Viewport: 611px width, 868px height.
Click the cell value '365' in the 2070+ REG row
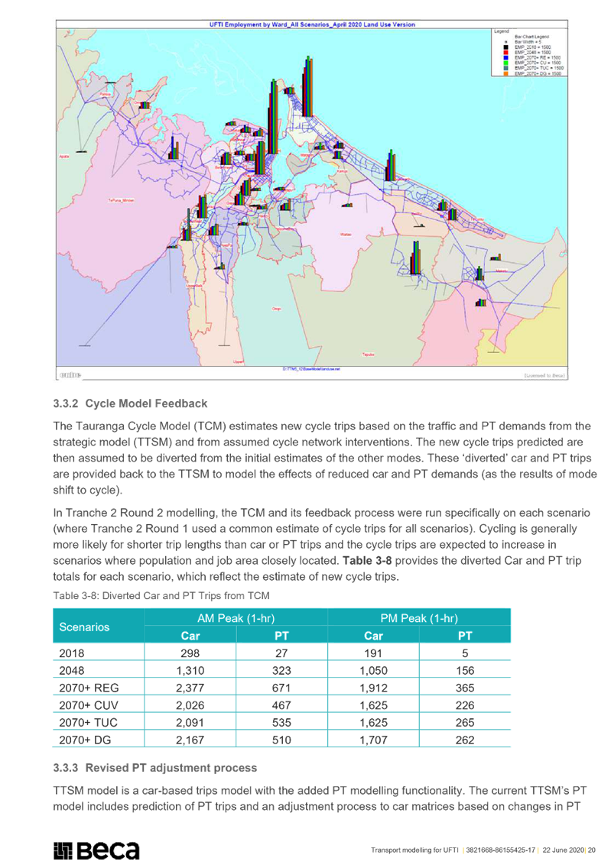click(x=465, y=688)
